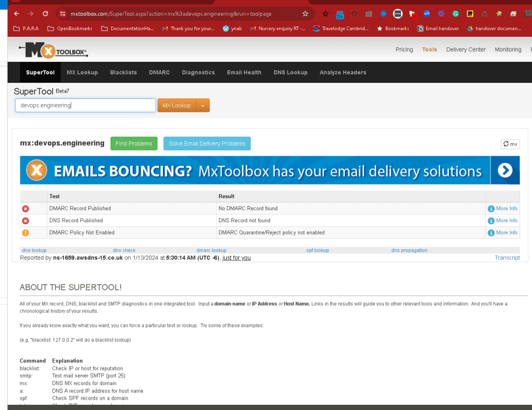532x410 pixels.
Task: Click the dns check link
Action: pos(124,250)
